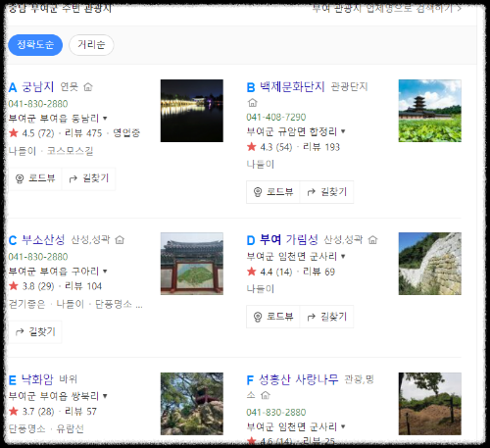
Task: Open home icon next to 부소산성 산성,성곽
Action: click(120, 240)
